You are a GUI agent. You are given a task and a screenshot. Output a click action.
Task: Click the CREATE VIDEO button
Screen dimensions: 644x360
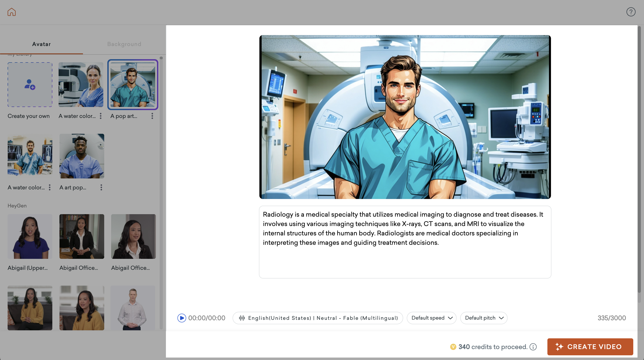[590, 347]
